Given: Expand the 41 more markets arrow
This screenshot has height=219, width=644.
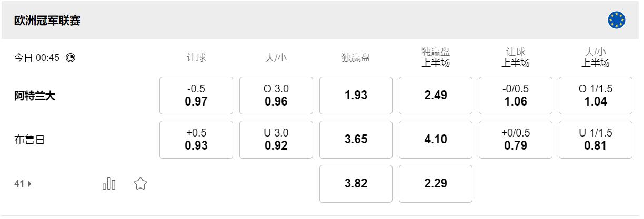Looking at the screenshot, I should [23, 184].
